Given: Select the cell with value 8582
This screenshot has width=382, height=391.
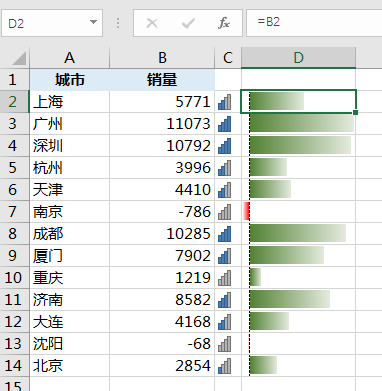Looking at the screenshot, I should (x=162, y=300).
